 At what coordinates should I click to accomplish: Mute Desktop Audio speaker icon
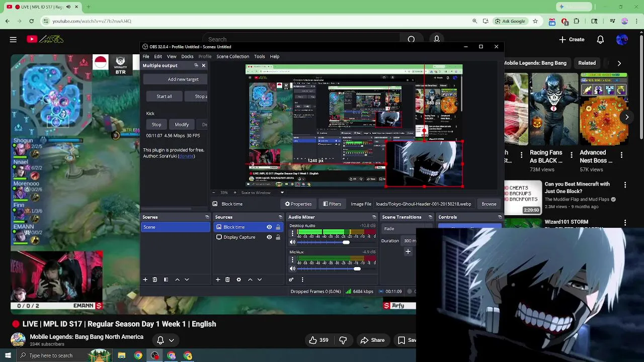coord(292,242)
